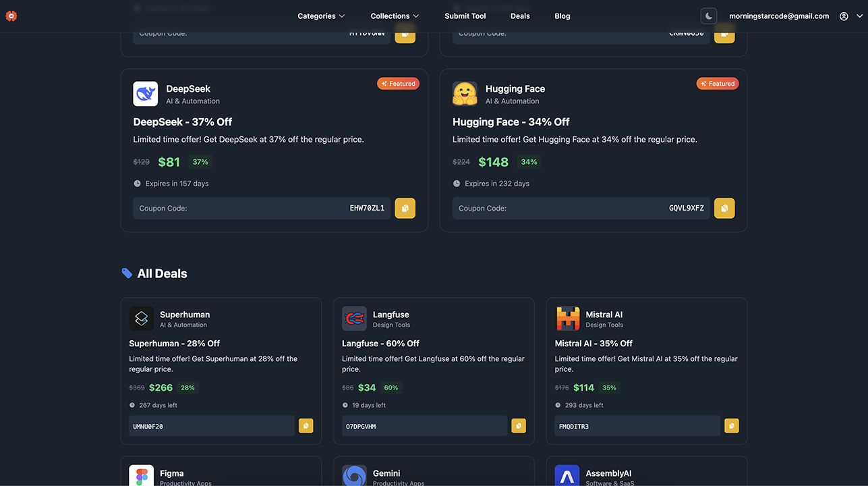Copy Superhuman coupon code UMNU0F20

[x=306, y=426]
